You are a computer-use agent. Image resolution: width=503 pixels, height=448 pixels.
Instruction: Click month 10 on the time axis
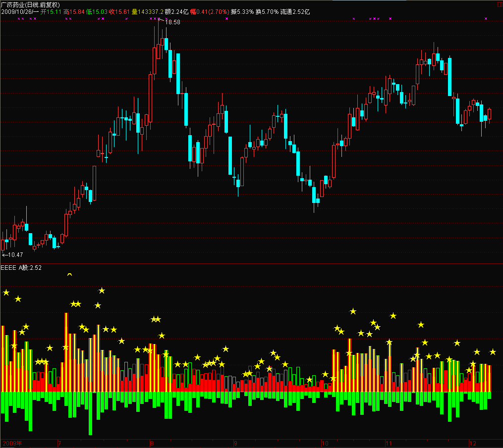pos(325,444)
